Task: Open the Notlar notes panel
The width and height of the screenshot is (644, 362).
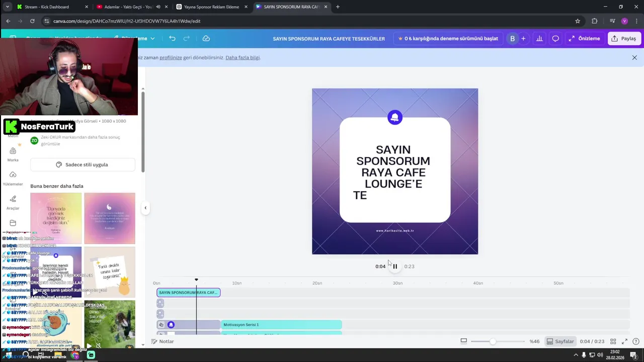Action: [x=163, y=341]
